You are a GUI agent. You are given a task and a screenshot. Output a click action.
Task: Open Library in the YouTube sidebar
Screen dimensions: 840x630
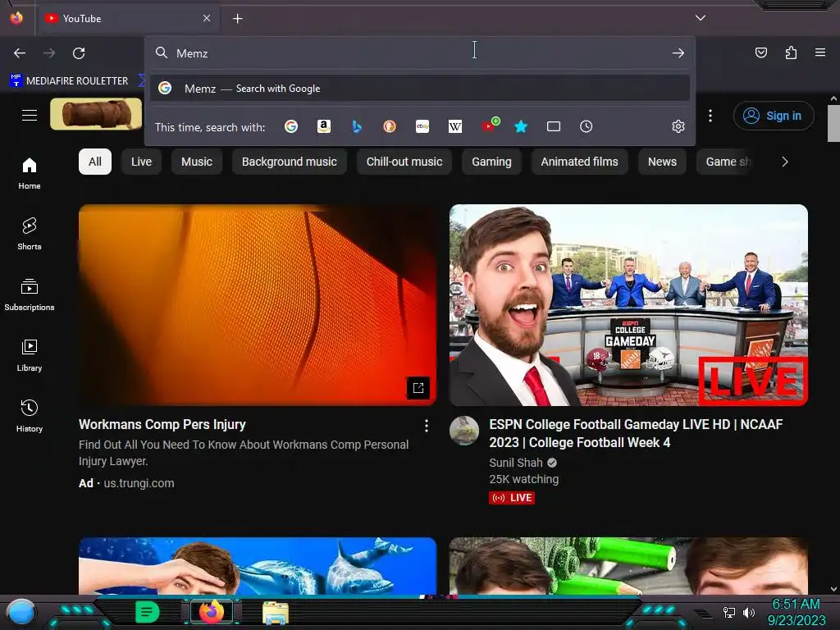click(x=30, y=355)
